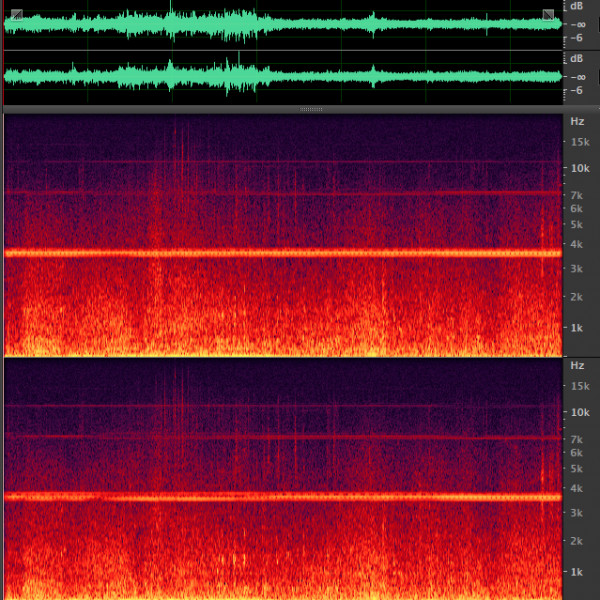Click the Hz label of the lower spectrogram
This screenshot has width=600, height=600.
577,365
